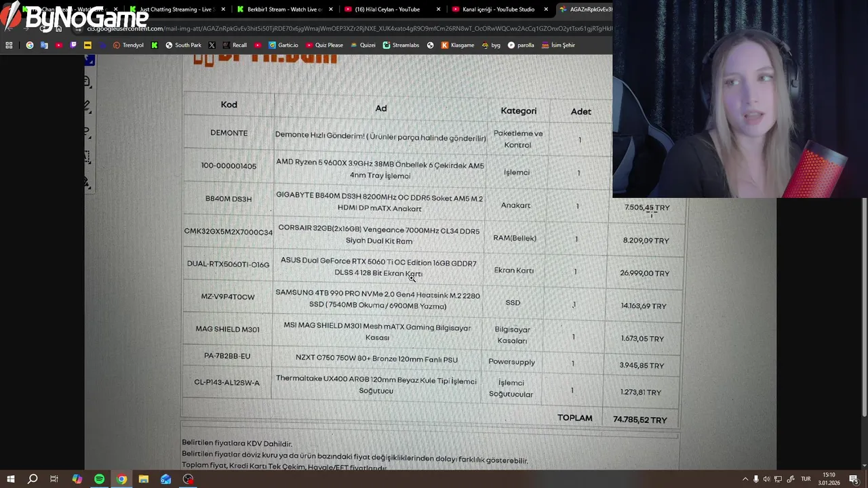Select the Thermaltake UX400 ARGB cooler name

376,386
